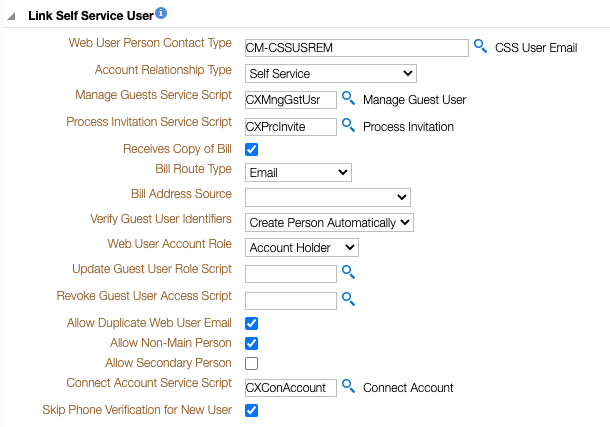This screenshot has height=427, width=610.
Task: Select the 'Process Invitation' description text
Action: (408, 127)
